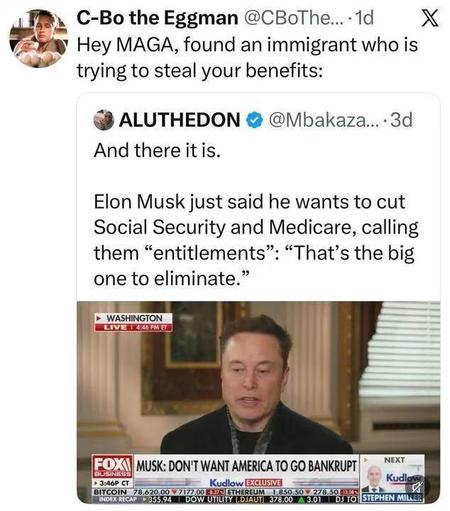Open the C-Bo the Eggman display name
This screenshot has height=511, width=450.
click(x=157, y=18)
